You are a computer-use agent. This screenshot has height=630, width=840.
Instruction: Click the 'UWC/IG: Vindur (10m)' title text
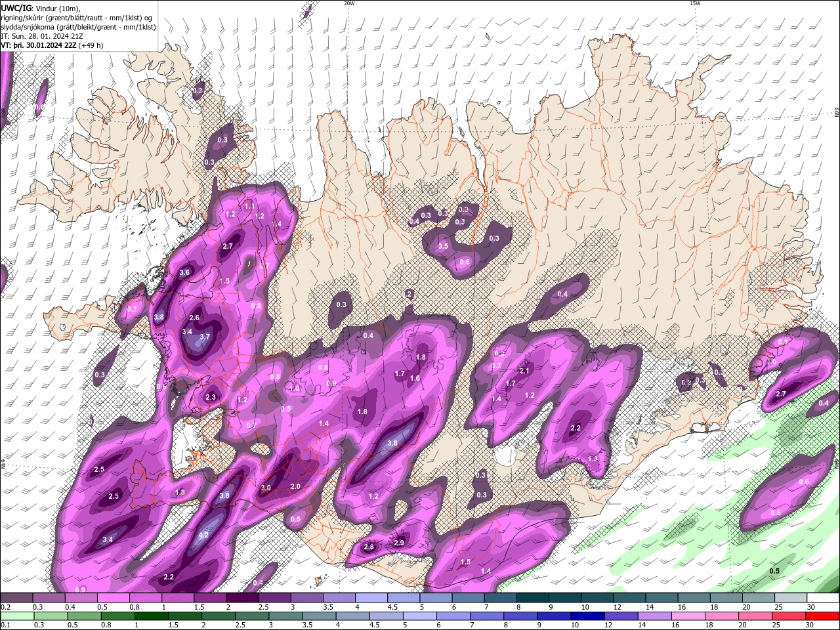tap(40, 8)
